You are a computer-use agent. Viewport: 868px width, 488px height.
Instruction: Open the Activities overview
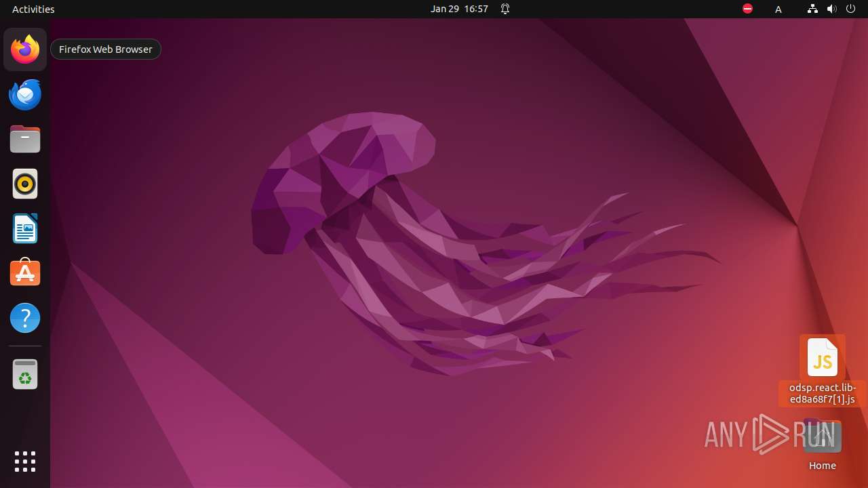[33, 9]
